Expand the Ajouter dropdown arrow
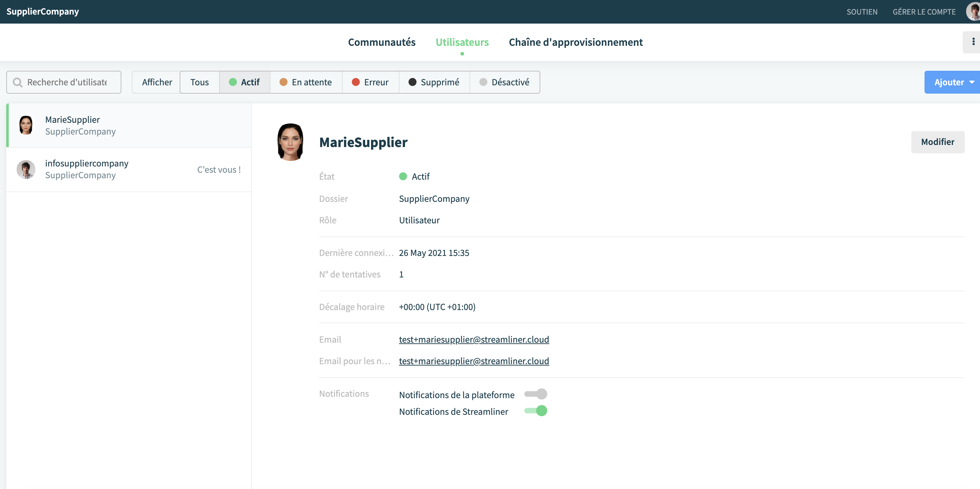 point(972,82)
